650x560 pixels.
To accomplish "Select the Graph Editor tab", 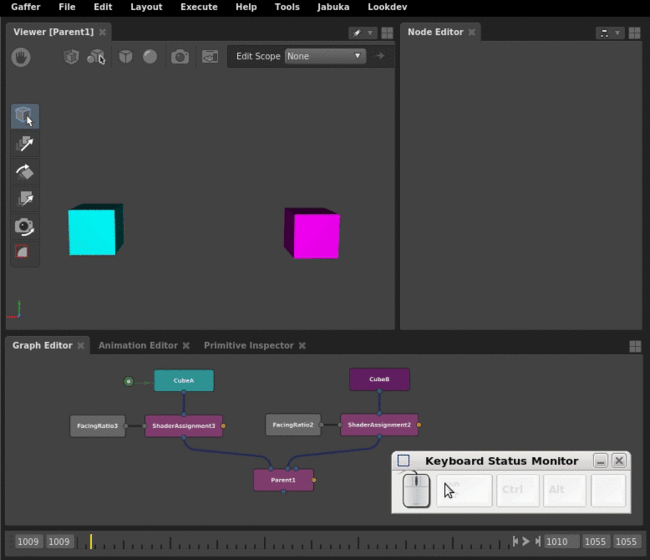I will click(42, 345).
